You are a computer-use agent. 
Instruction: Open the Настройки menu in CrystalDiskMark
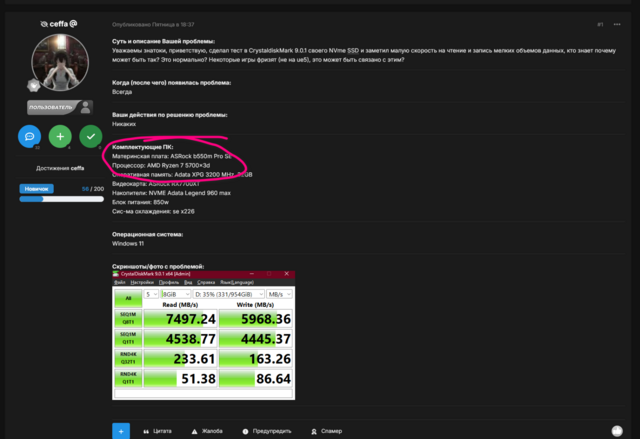(x=142, y=283)
